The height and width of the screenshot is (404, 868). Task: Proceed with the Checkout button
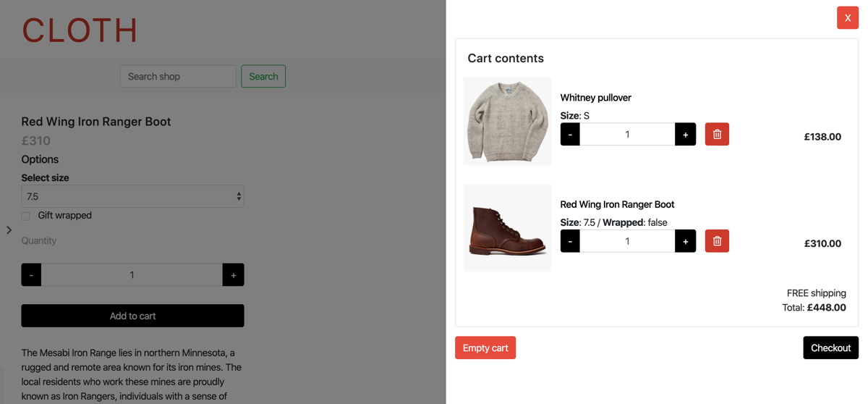pyautogui.click(x=830, y=348)
